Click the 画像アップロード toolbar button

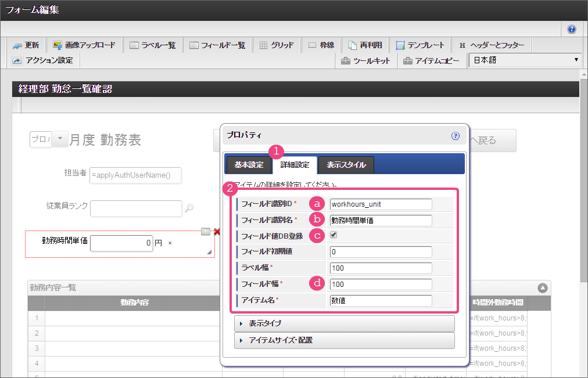[84, 45]
